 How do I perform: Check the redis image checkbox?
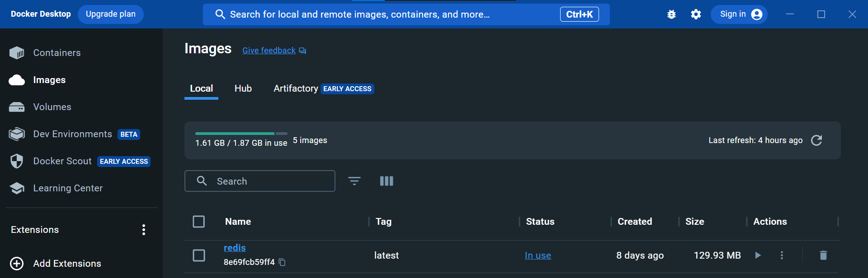[x=199, y=255]
